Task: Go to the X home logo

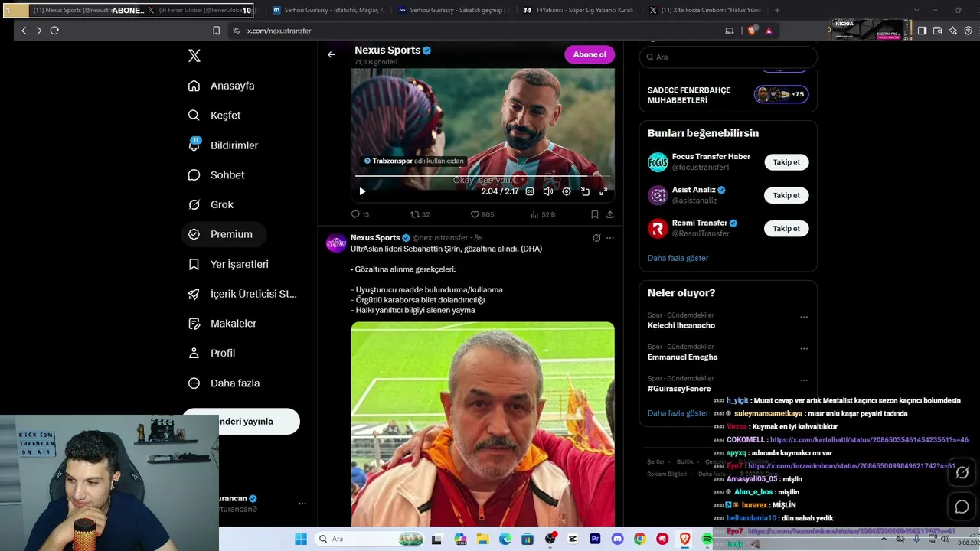Action: (x=194, y=56)
